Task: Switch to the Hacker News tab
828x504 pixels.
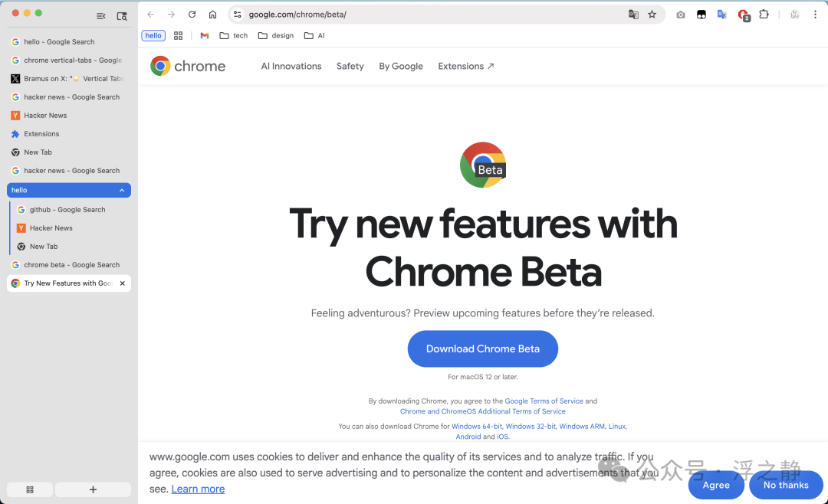Action: click(48, 115)
